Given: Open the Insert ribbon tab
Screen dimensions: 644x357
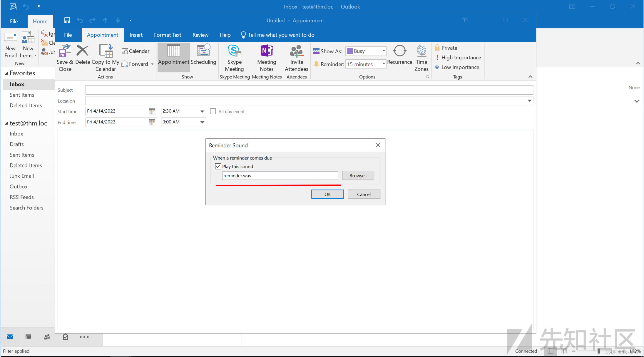Looking at the screenshot, I should click(136, 35).
